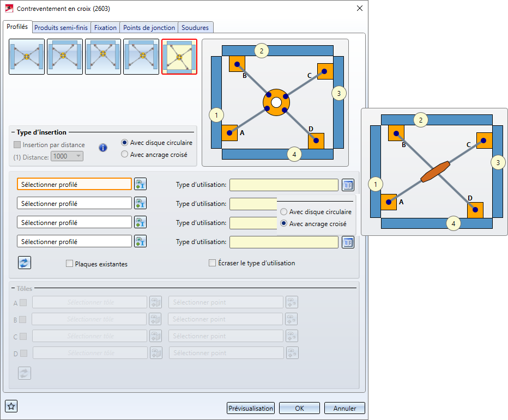The image size is (508, 420).
Task: Toggle 'Écraser le type d'utilisation' checkbox
Action: 213,263
